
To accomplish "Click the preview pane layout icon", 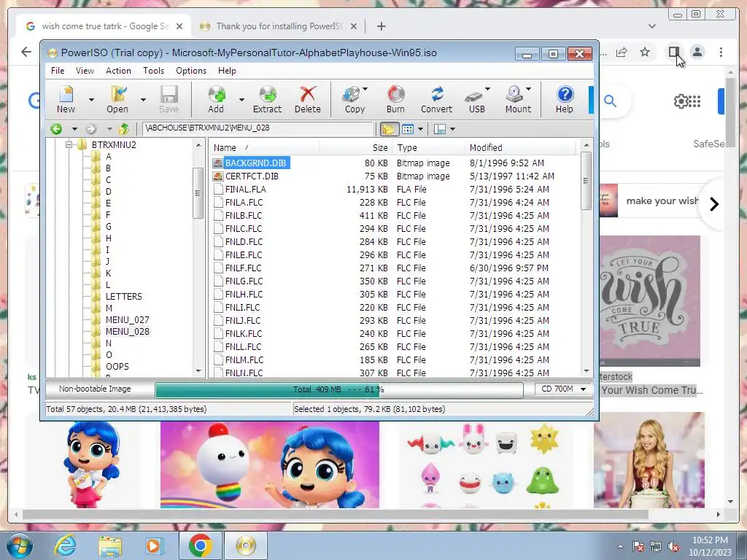I will (439, 128).
